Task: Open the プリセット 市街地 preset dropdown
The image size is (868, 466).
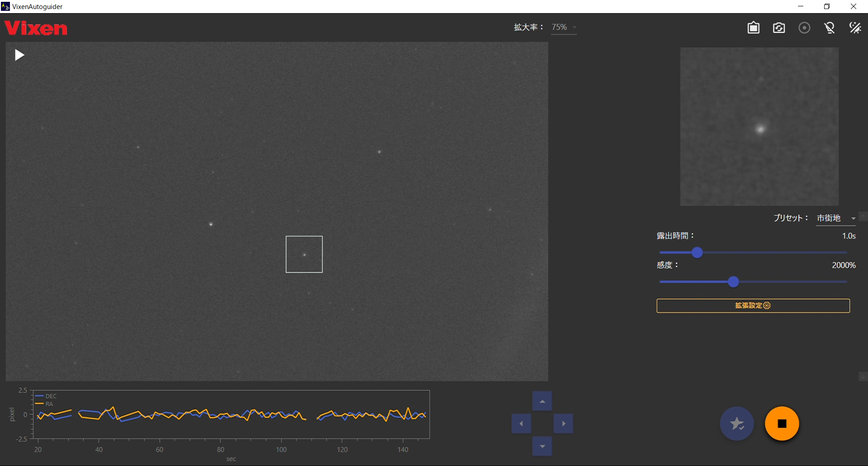Action: tap(836, 218)
